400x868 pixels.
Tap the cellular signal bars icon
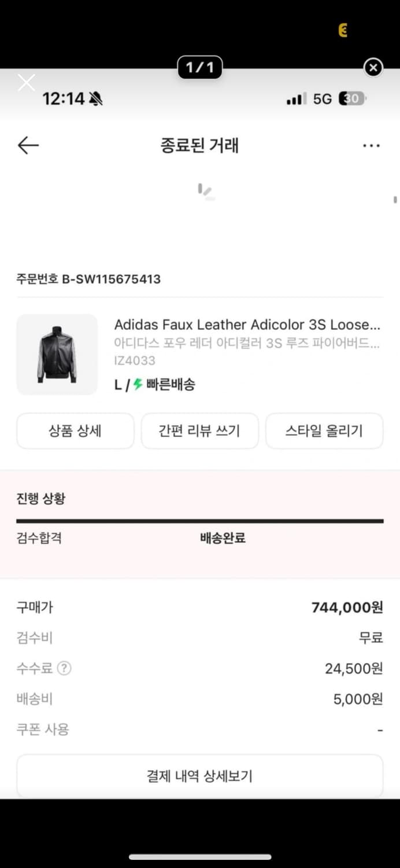(297, 100)
